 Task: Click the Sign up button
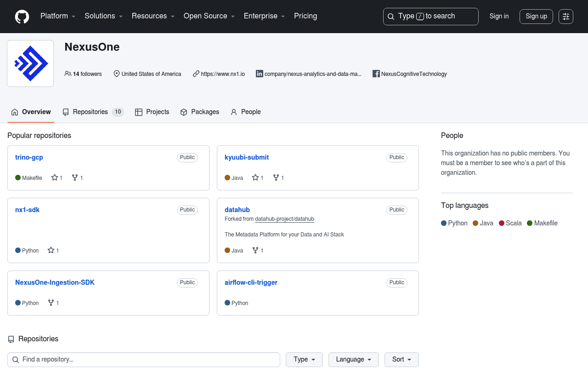536,17
